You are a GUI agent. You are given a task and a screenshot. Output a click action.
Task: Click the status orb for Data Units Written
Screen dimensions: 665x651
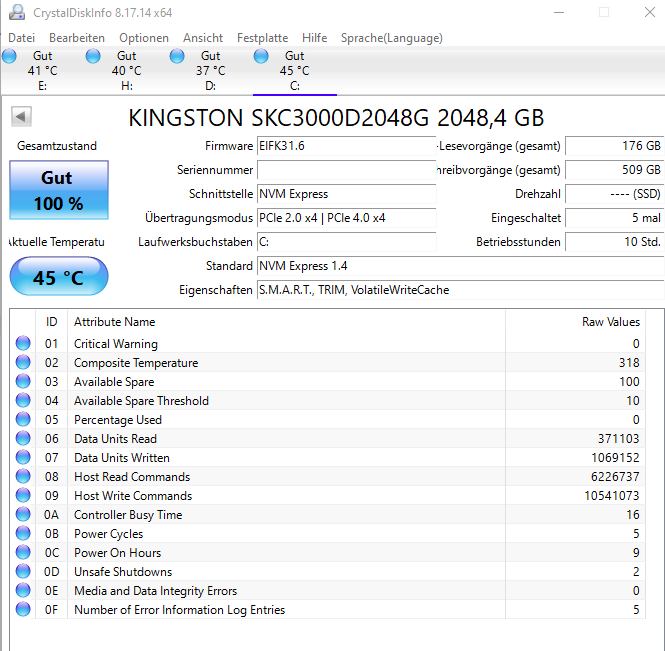tap(23, 457)
